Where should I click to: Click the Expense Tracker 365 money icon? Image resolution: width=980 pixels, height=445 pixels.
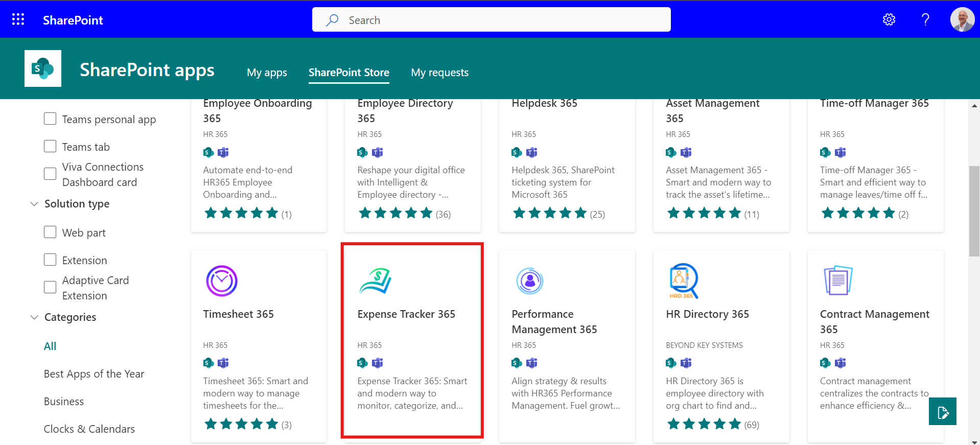(x=376, y=281)
